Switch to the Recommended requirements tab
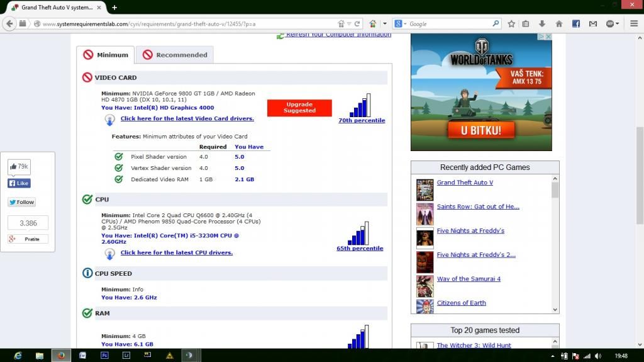The height and width of the screenshot is (362, 644). (x=175, y=55)
